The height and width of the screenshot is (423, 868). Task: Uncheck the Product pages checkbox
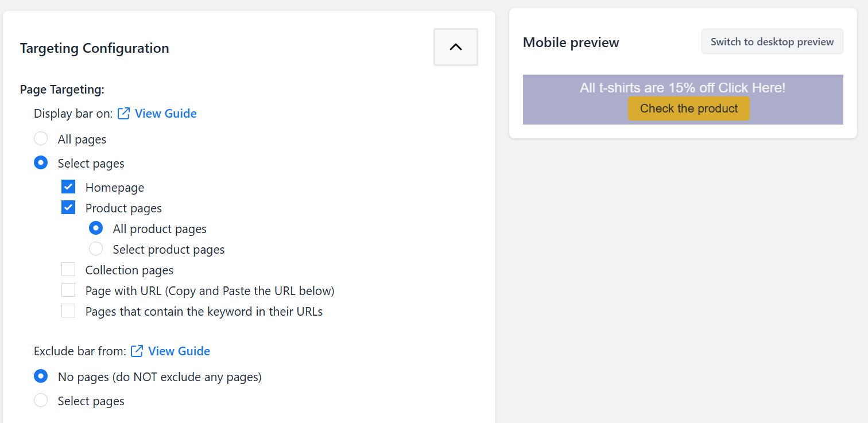pyautogui.click(x=68, y=208)
